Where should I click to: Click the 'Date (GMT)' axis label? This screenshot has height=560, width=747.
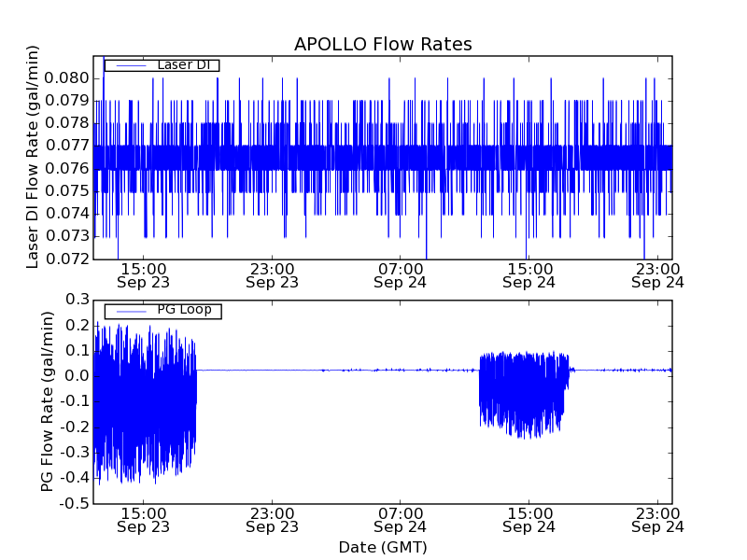point(383,547)
